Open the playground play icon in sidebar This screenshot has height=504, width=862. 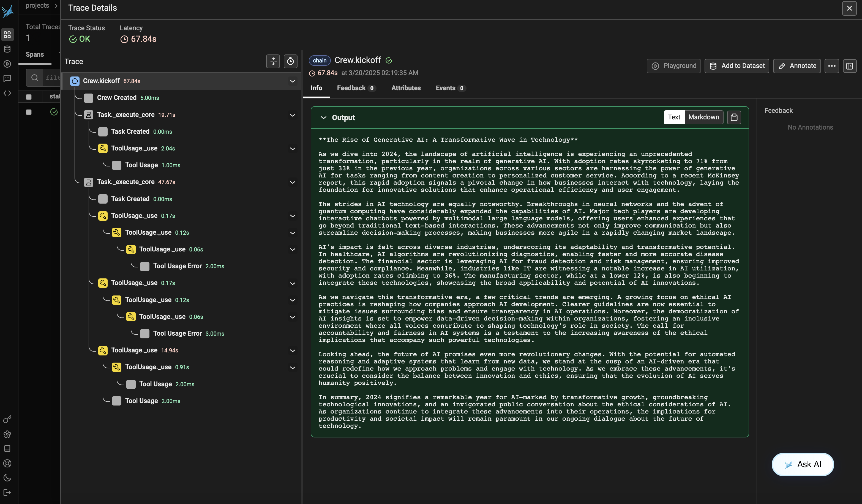click(x=7, y=64)
